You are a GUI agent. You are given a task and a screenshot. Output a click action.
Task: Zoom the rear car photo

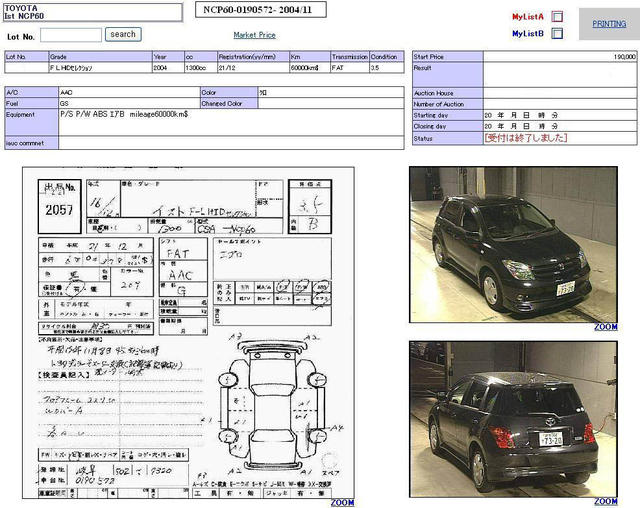(606, 501)
